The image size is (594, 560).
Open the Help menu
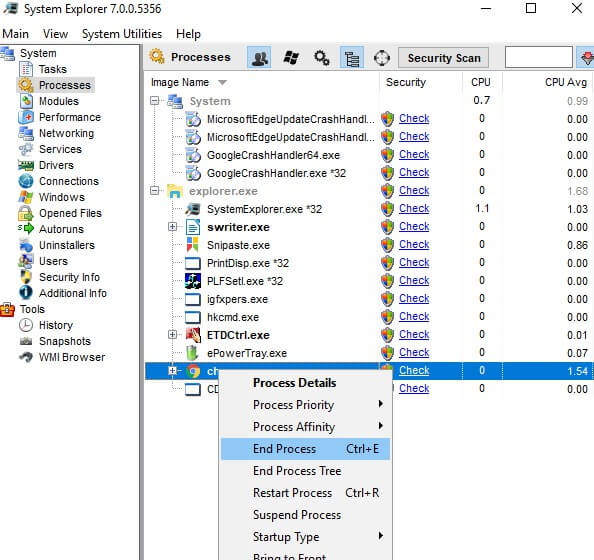(188, 34)
